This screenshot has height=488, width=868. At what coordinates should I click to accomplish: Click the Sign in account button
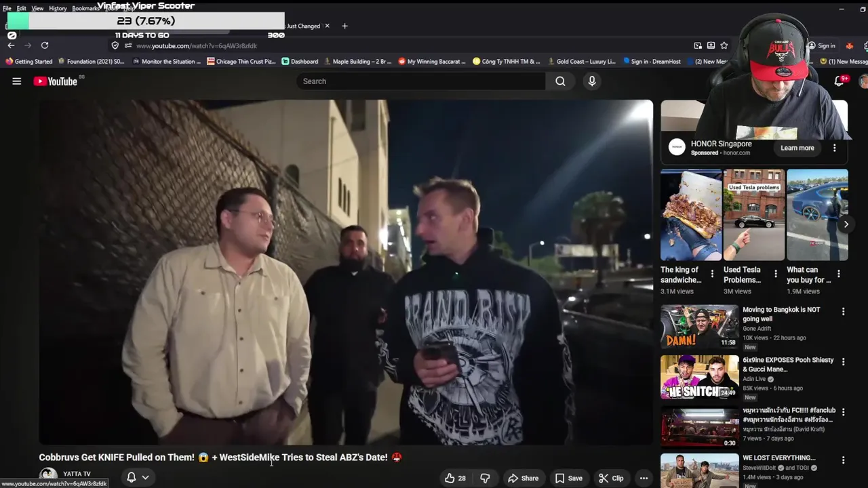(x=821, y=45)
